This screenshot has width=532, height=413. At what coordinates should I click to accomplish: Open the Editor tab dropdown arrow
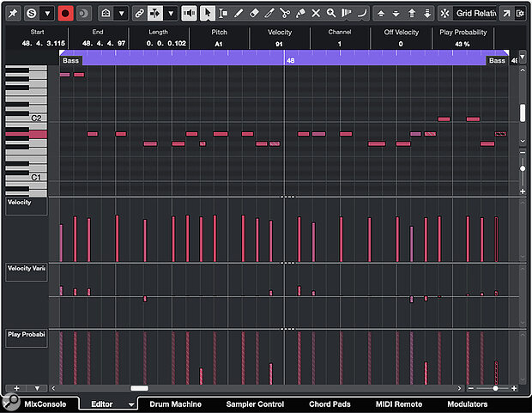coord(131,404)
